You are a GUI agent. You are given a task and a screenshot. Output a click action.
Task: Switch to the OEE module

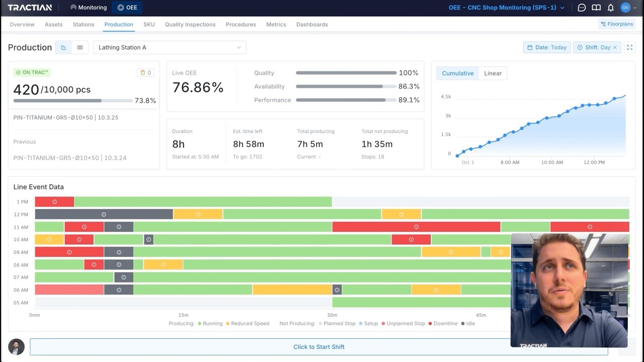127,8
